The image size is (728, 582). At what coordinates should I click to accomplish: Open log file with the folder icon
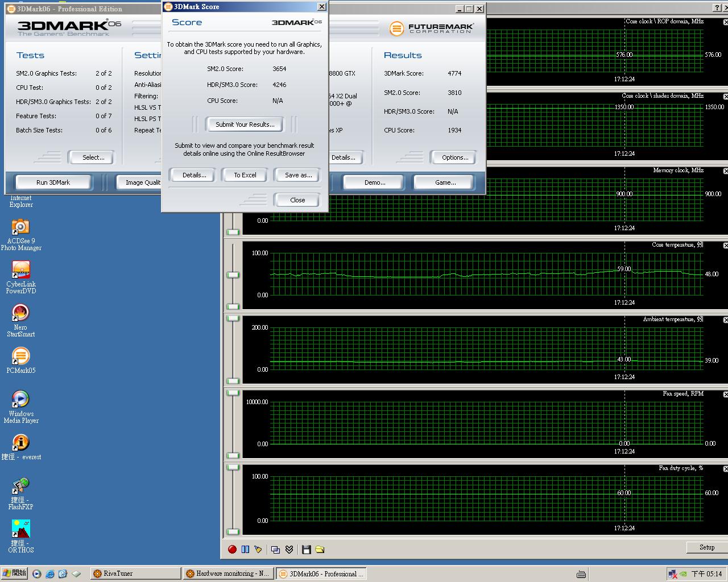[x=320, y=549]
